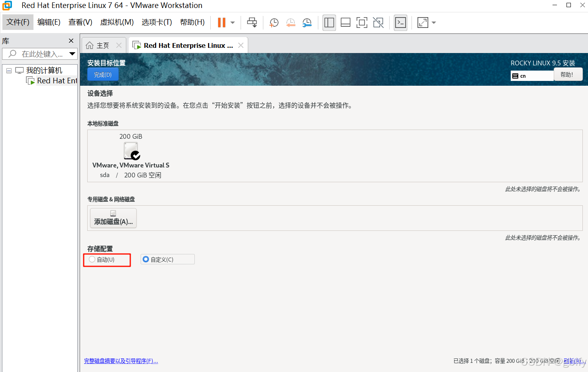Close the Red Hat Enterprise Linux tab
This screenshot has height=372, width=588.
(x=241, y=45)
